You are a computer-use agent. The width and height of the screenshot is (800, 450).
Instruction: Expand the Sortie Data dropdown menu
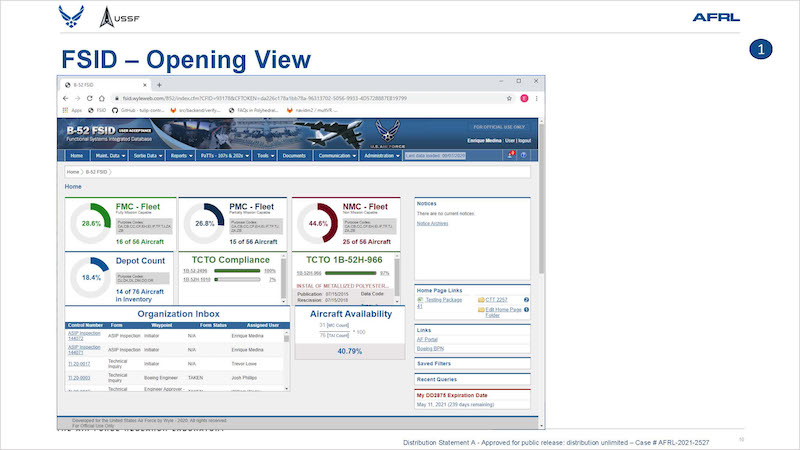pos(147,156)
